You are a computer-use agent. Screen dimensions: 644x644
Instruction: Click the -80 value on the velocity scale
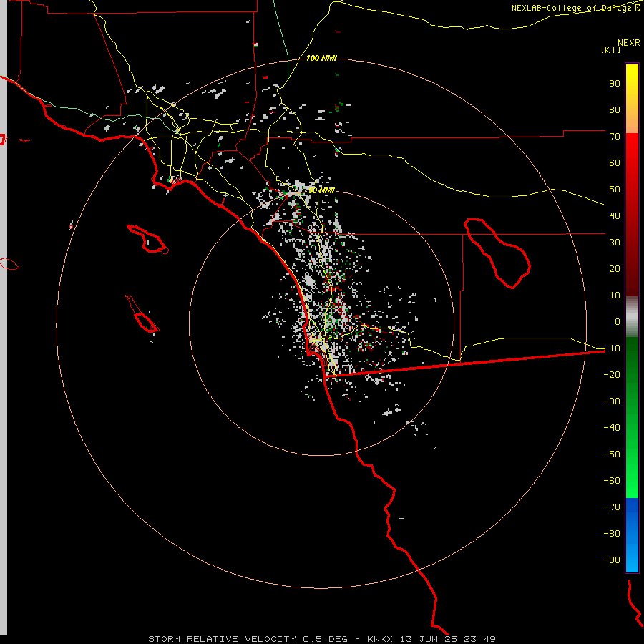pyautogui.click(x=612, y=534)
